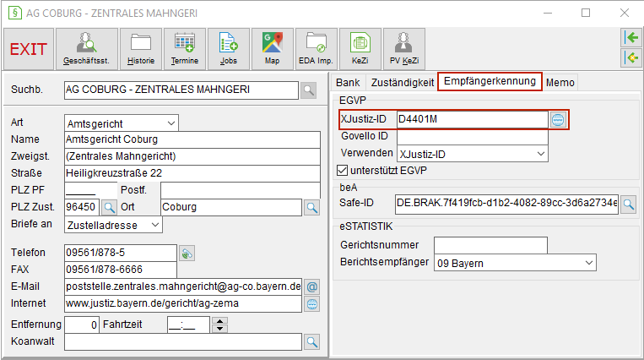Open the 'Briefe an' Zustelladresse dropdown

click(113, 225)
